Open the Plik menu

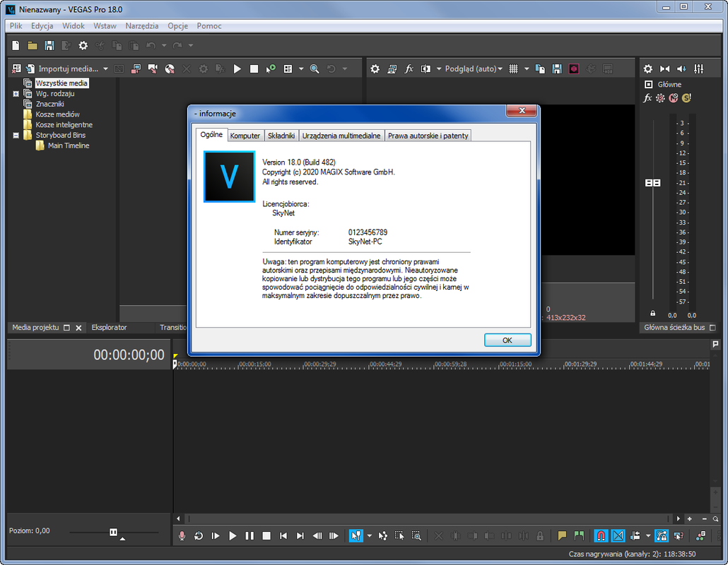pos(16,26)
